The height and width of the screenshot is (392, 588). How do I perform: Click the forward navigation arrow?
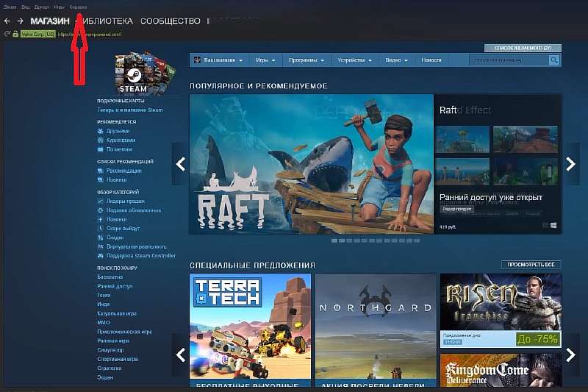pos(20,21)
